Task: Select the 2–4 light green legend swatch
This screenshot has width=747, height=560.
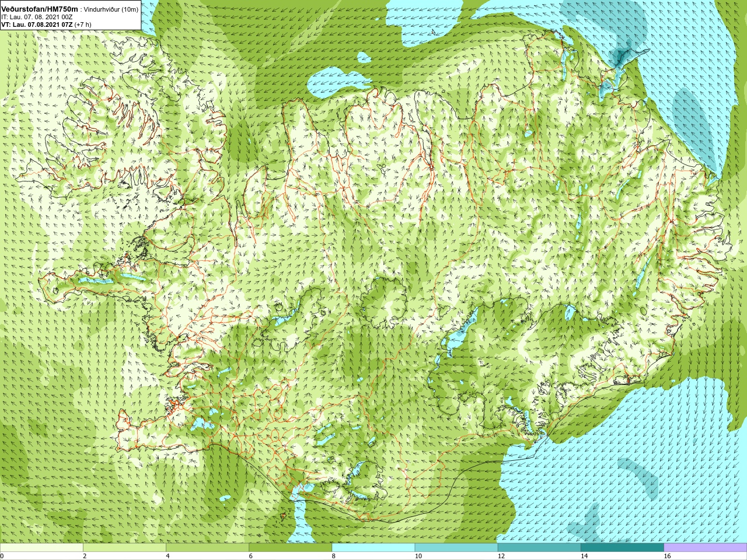Action: coord(124,548)
